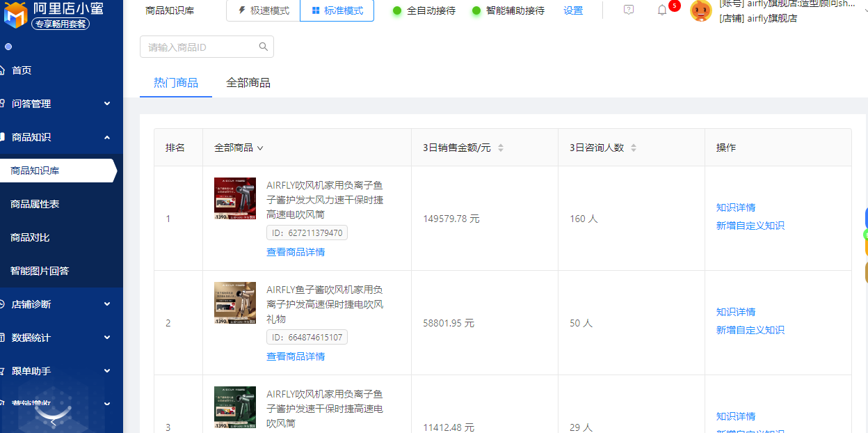Collapse the 商品知识 menu chevron

click(x=107, y=137)
